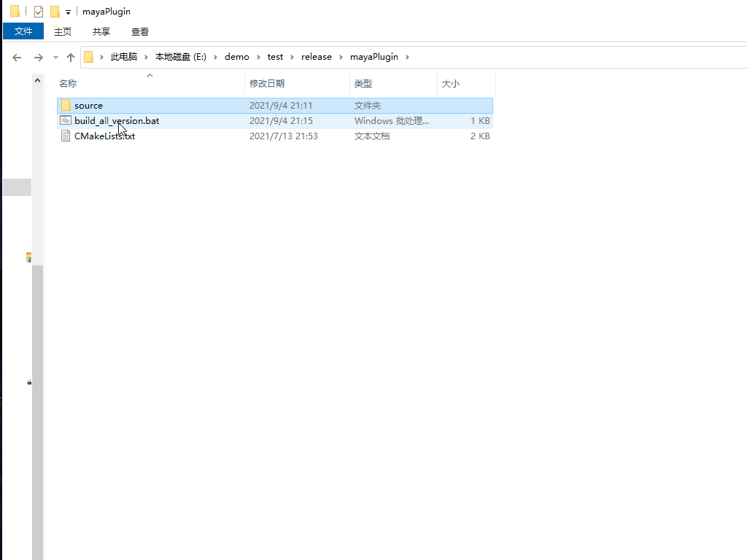The image size is (747, 560).
Task: Click the Properties icon in quick access toolbar
Action: click(x=39, y=12)
